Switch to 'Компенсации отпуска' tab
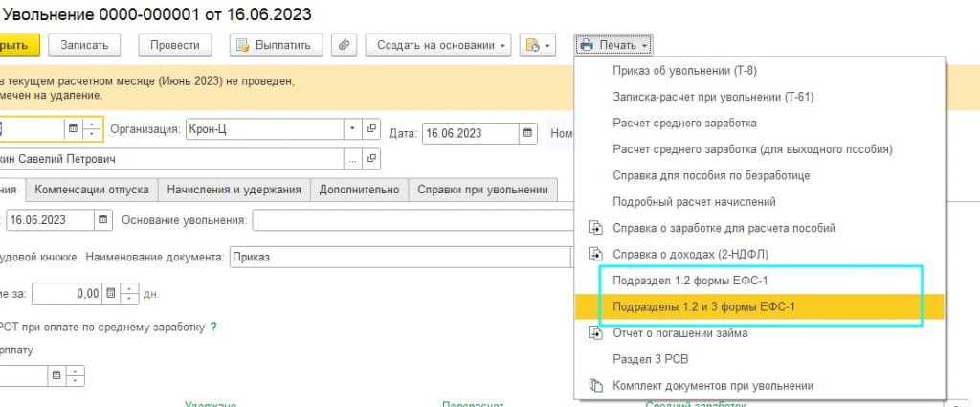 [92, 190]
